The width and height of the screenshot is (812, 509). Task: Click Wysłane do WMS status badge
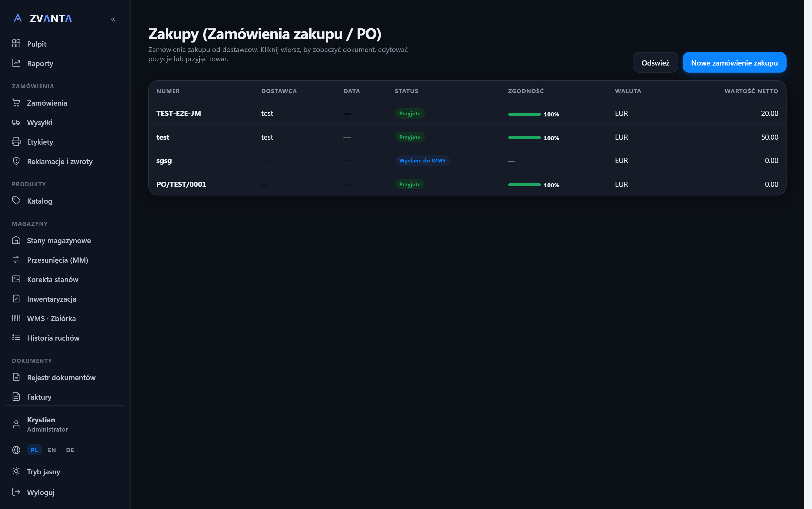coord(422,161)
